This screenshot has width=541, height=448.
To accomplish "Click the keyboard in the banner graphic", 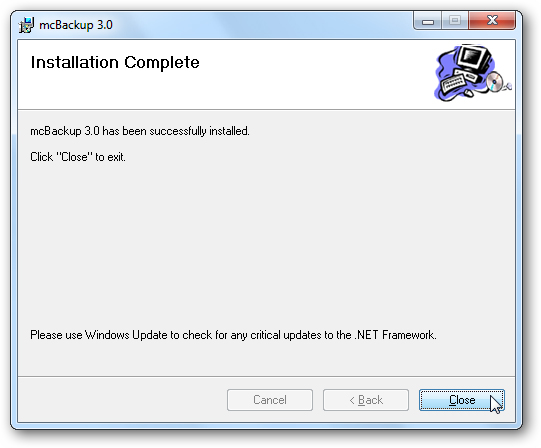I will (454, 84).
